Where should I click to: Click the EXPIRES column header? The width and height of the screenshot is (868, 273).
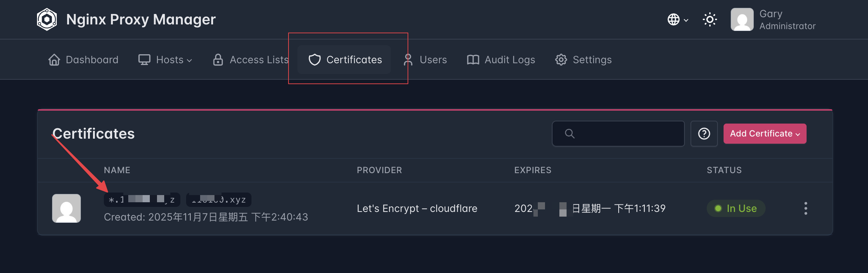(x=533, y=170)
